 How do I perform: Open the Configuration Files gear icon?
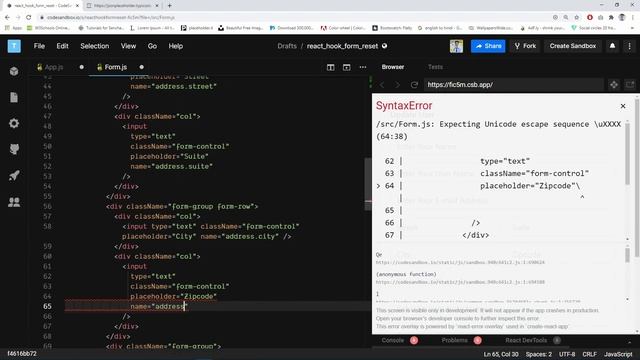tap(14, 123)
